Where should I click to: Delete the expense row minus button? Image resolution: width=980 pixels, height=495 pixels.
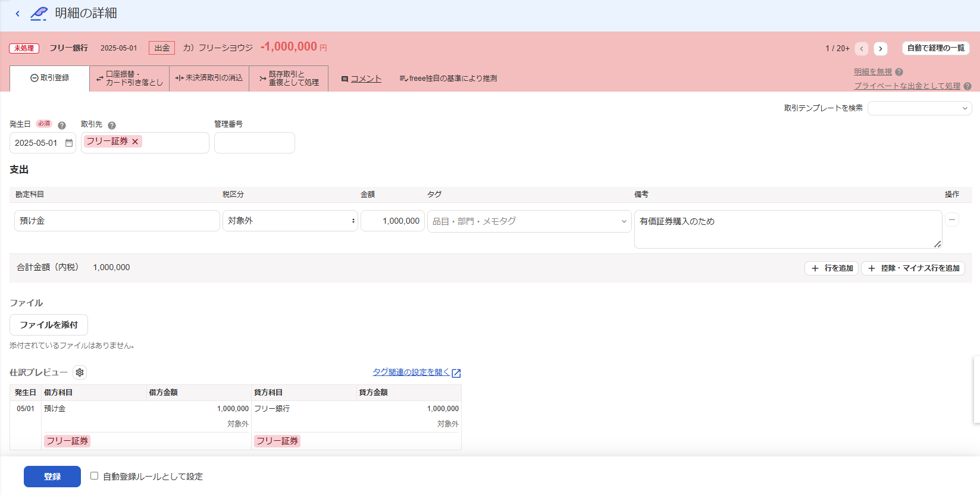tap(952, 220)
